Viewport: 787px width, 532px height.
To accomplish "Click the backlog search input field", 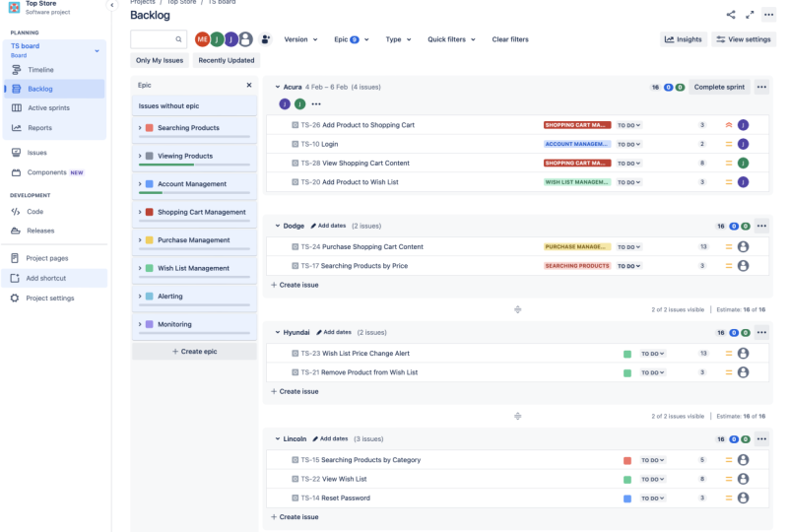I will coord(159,39).
